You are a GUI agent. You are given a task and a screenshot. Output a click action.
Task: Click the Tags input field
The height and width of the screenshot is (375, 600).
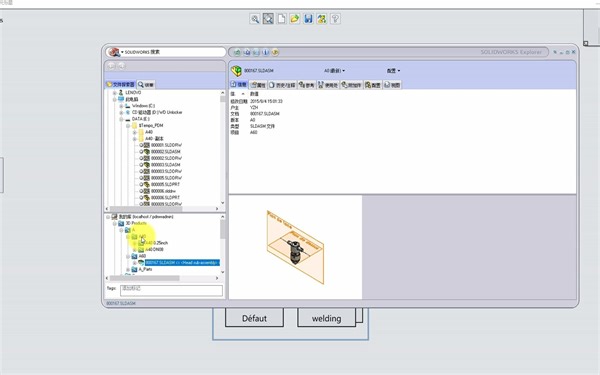tap(171, 290)
